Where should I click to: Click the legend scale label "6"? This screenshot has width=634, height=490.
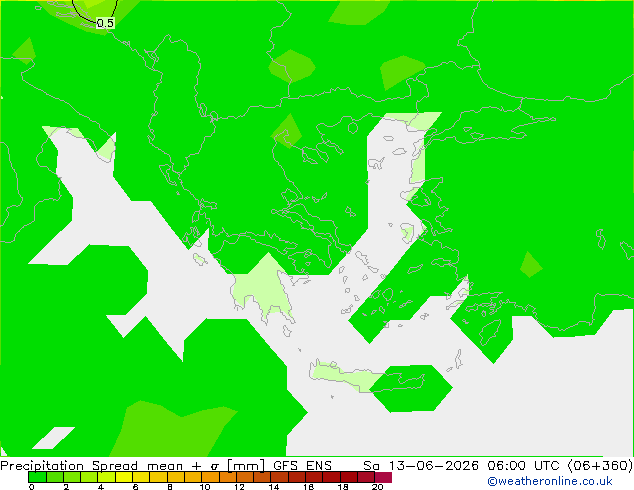click(135, 487)
